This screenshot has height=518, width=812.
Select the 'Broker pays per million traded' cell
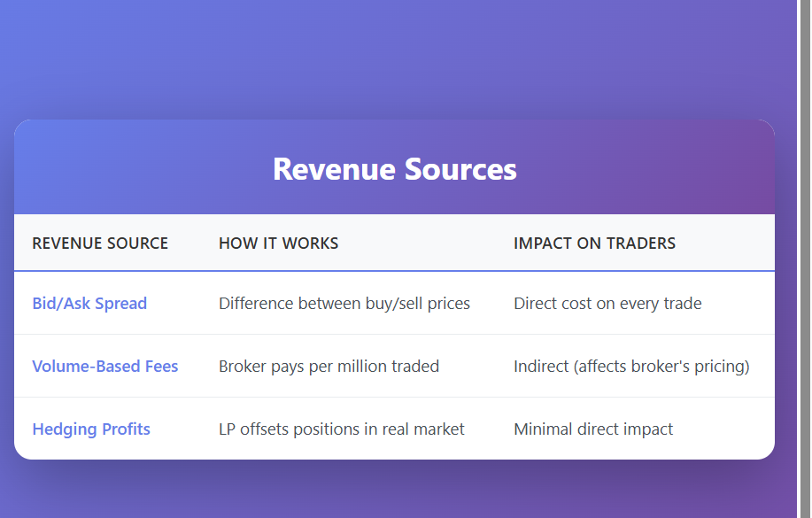click(x=329, y=367)
